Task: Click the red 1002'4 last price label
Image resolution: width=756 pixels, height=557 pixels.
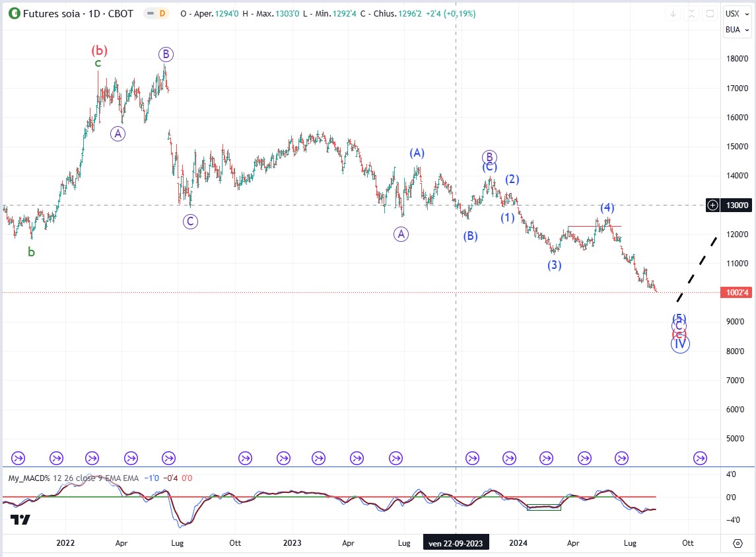Action: [736, 293]
